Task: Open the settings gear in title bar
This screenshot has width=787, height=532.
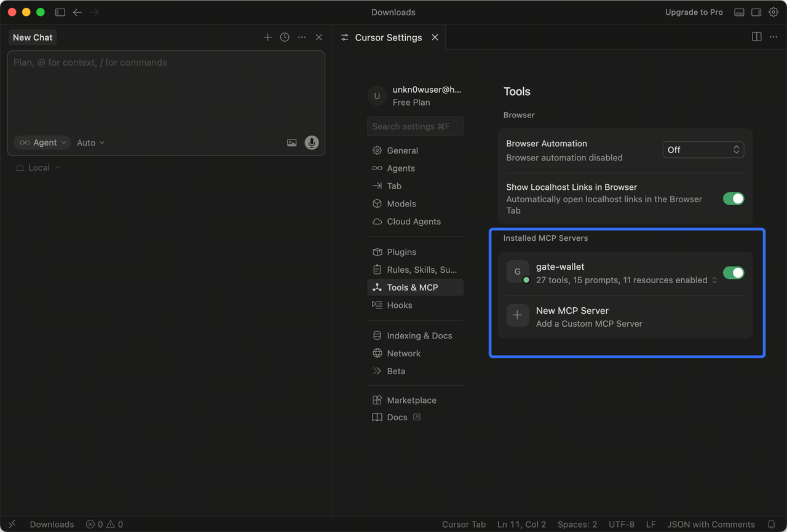Action: click(x=773, y=12)
